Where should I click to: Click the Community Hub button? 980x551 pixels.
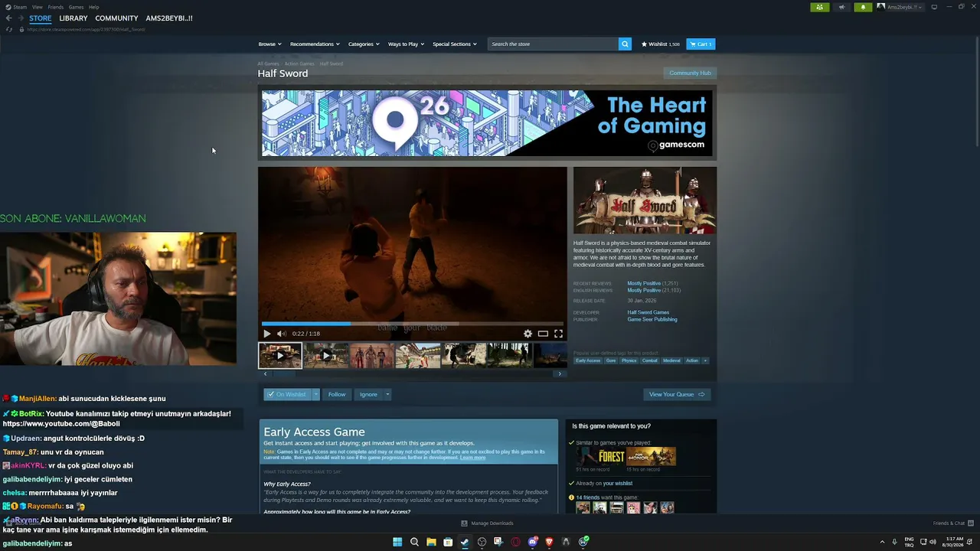pos(690,73)
